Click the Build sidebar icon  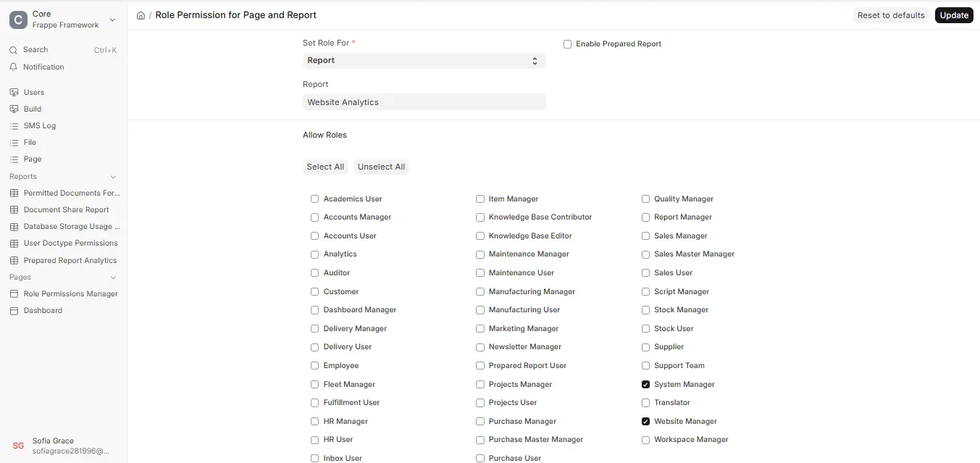pyautogui.click(x=14, y=109)
